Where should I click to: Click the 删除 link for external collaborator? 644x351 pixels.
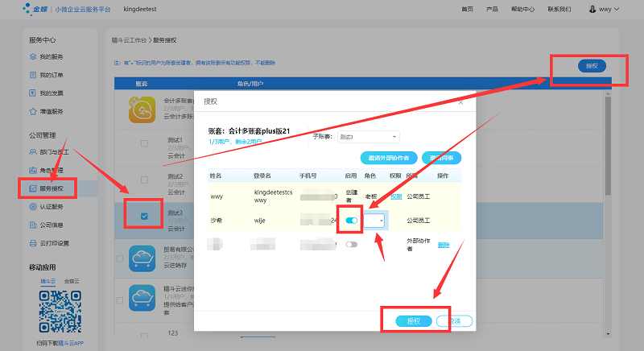tap(444, 244)
